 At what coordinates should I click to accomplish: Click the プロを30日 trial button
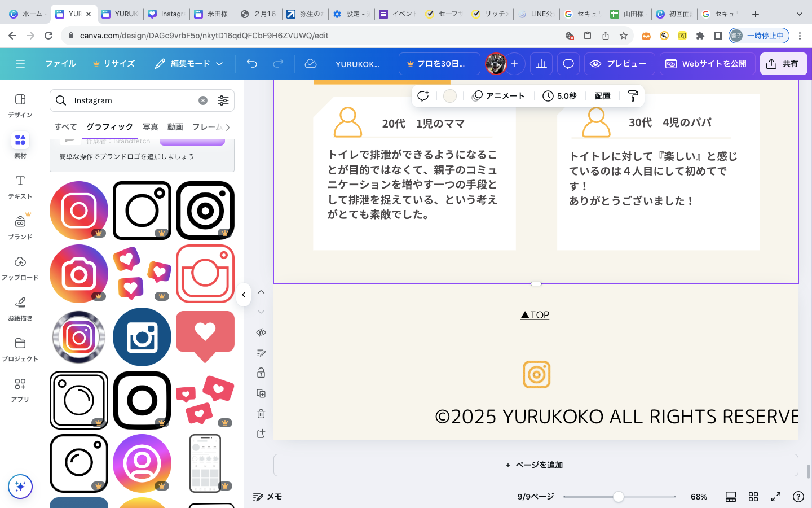[x=439, y=64]
